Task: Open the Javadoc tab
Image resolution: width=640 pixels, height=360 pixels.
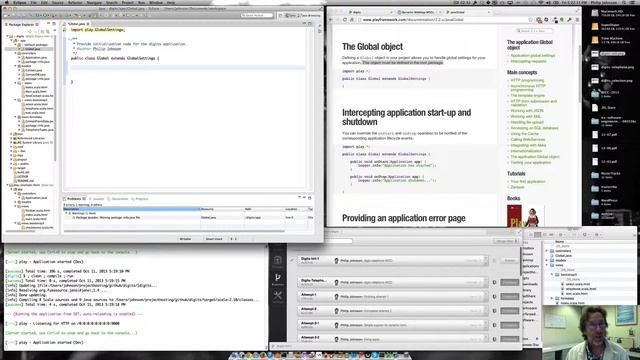Action: tap(98, 199)
